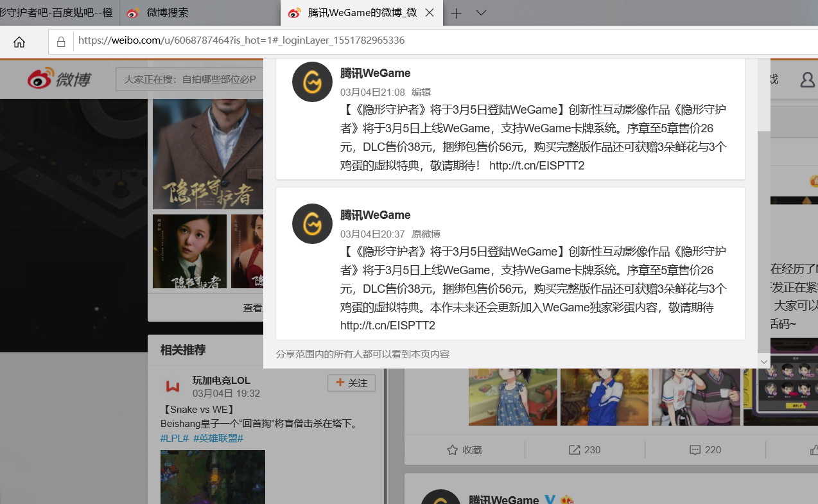
Task: Open the Snake vs WE video thumbnail
Action: [213, 477]
